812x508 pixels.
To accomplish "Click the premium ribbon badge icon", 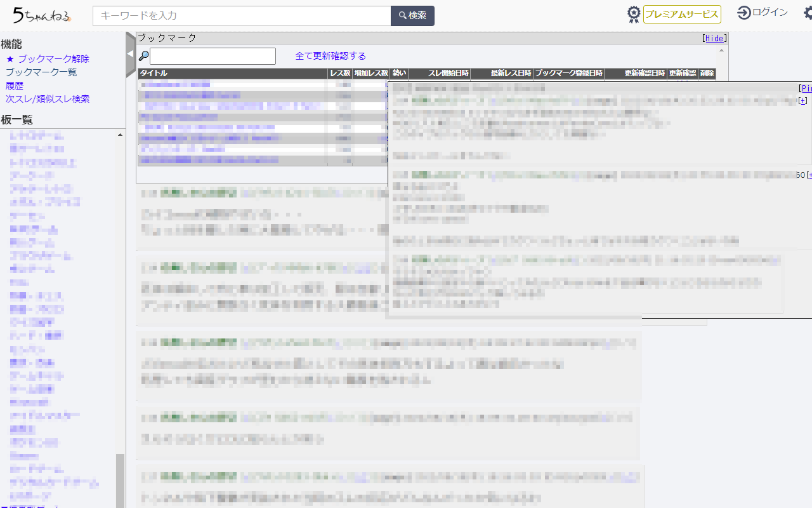I will click(633, 15).
